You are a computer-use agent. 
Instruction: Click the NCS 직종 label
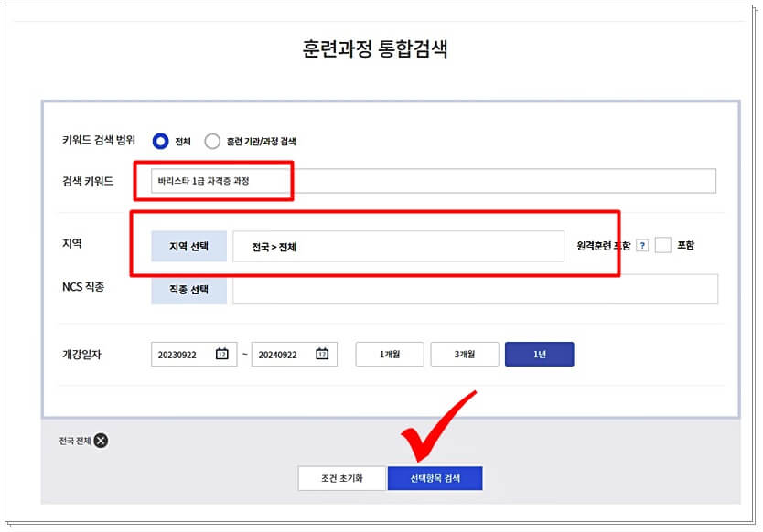point(83,287)
